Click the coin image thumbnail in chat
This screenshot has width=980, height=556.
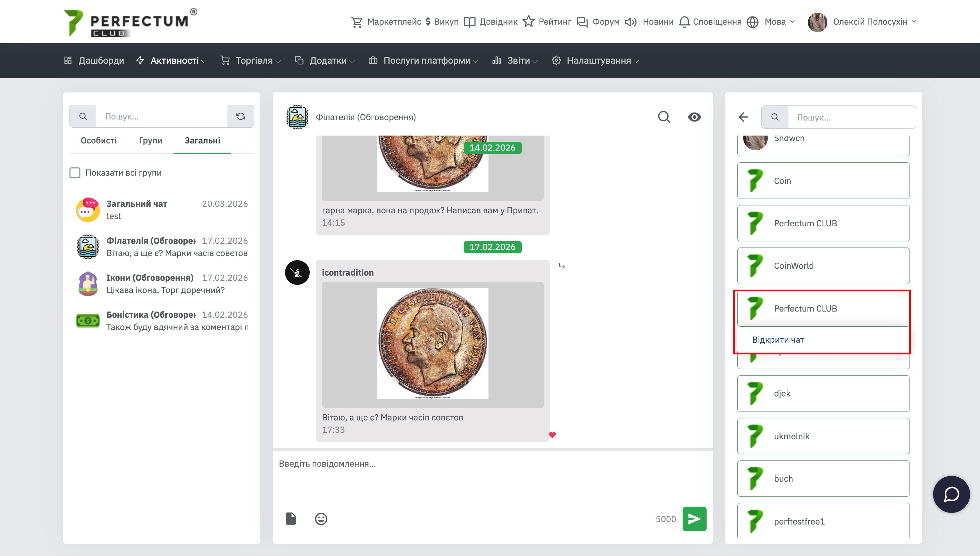click(x=433, y=343)
